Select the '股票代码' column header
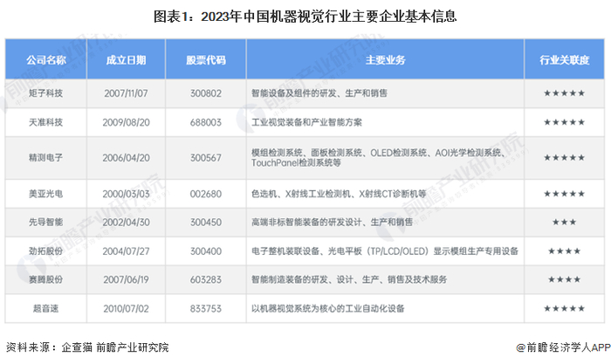The height and width of the screenshot is (364, 611). pos(206,60)
